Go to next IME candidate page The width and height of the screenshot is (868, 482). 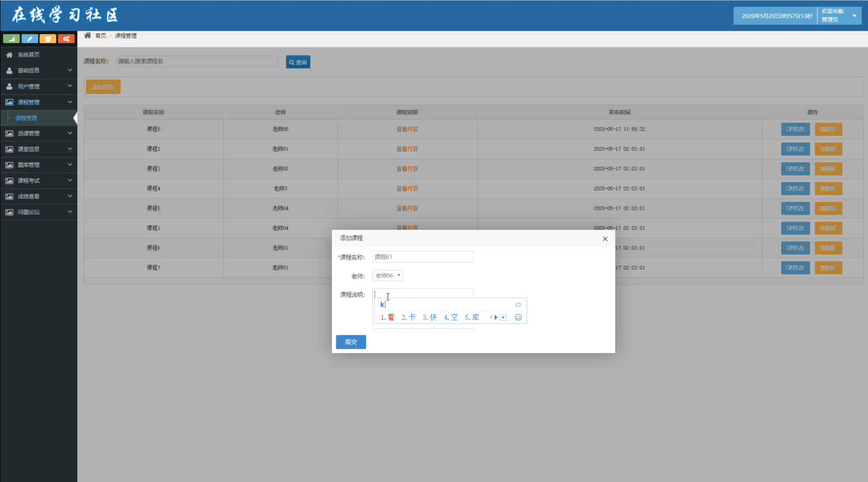[496, 317]
